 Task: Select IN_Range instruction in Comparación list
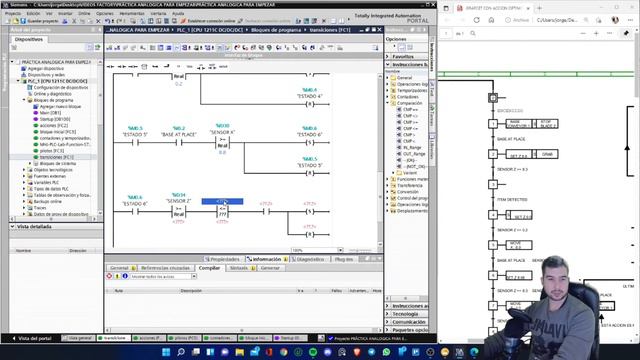tap(411, 147)
